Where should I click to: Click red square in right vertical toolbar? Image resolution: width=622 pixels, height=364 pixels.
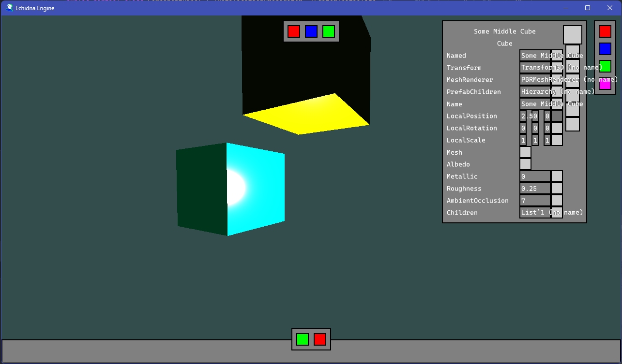[605, 31]
